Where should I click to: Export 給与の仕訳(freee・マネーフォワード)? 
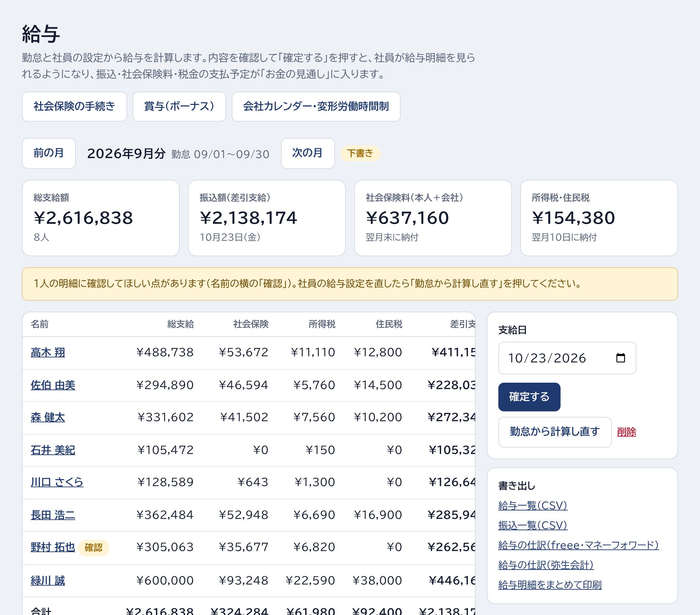tap(578, 545)
